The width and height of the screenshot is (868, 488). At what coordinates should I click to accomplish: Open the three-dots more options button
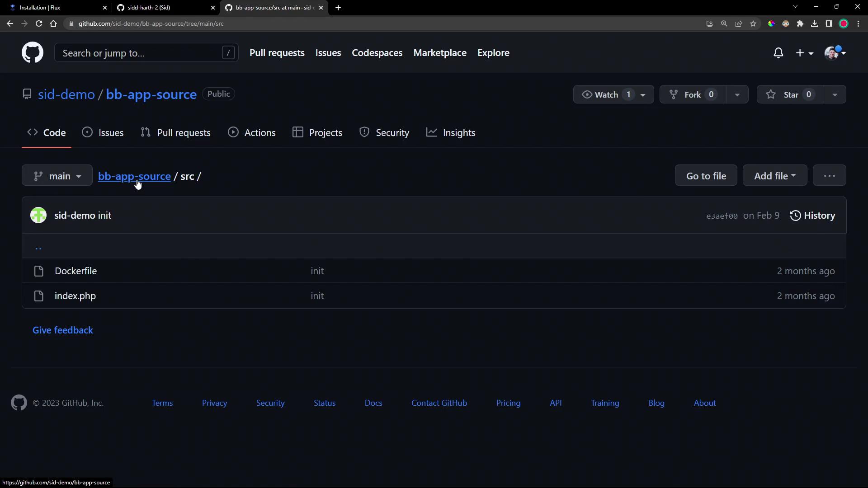(829, 176)
